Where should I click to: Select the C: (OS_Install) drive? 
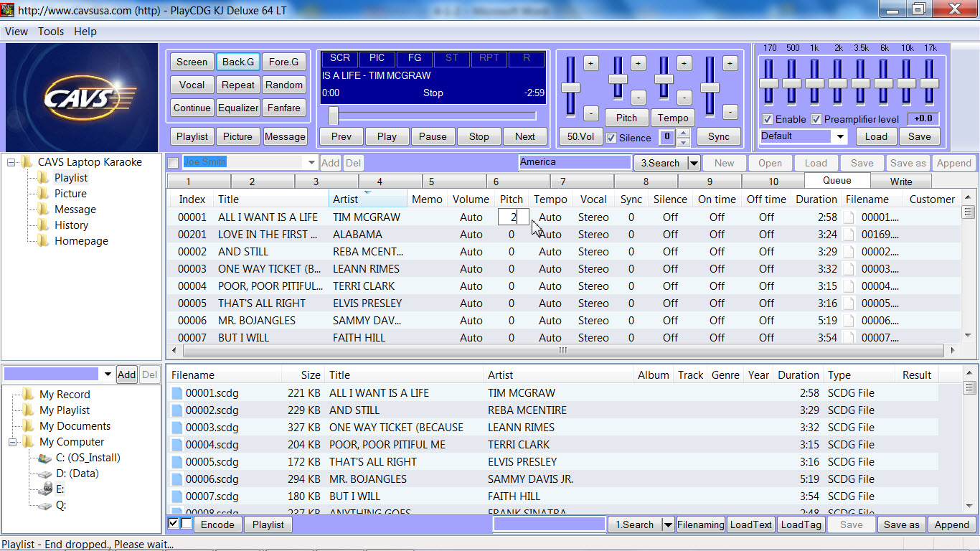[88, 458]
